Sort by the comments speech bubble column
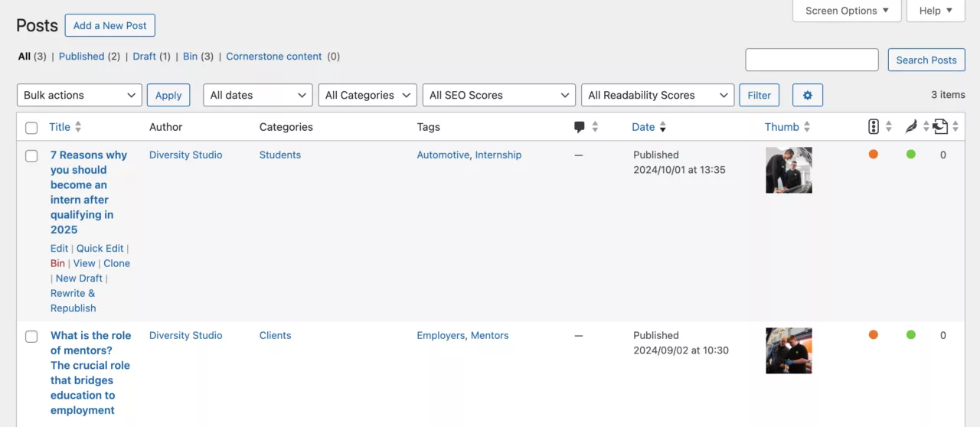Screen dimensions: 980x427 [580, 127]
